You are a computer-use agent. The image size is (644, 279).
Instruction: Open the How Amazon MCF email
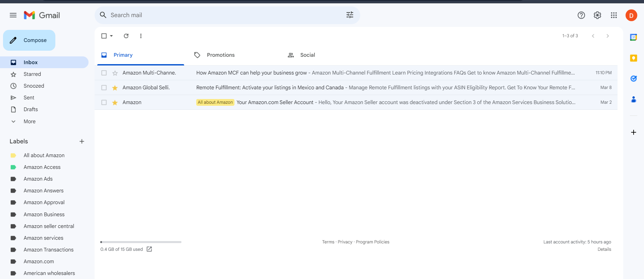[356, 73]
